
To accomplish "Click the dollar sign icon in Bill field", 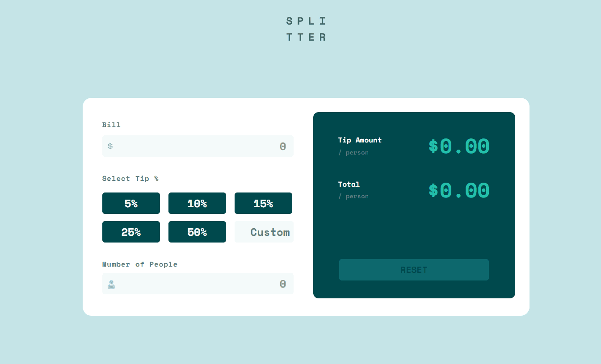I will point(110,146).
